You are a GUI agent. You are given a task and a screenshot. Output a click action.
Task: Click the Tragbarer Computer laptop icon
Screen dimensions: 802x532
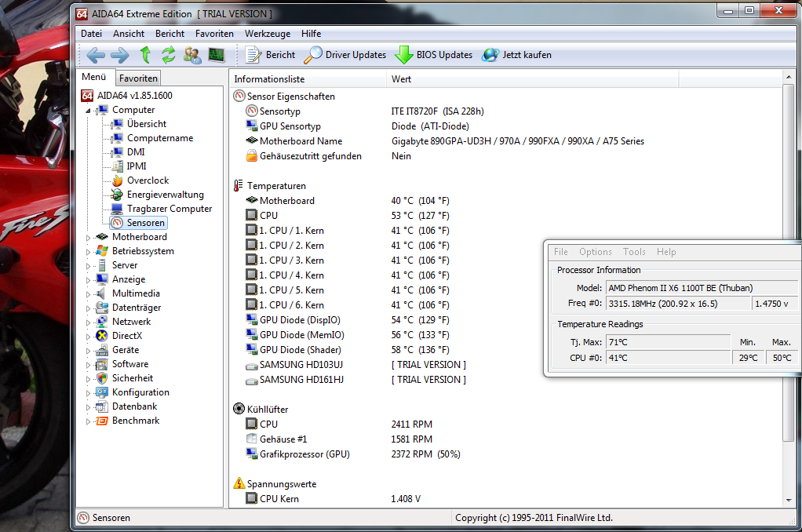coord(118,209)
